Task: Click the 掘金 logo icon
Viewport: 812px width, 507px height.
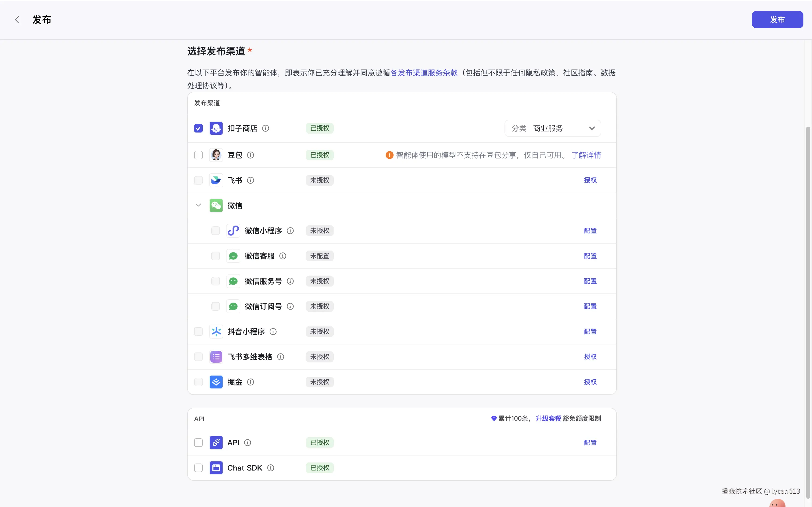Action: (216, 382)
